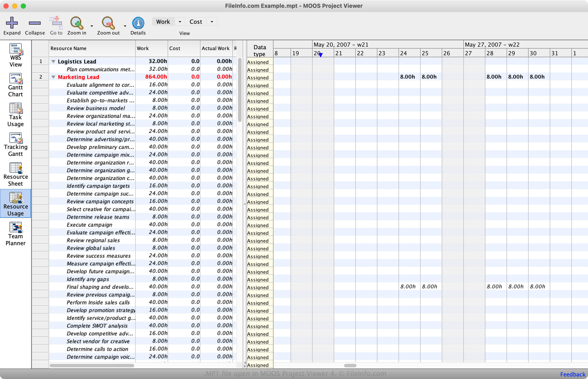The width and height of the screenshot is (588, 379).
Task: Click the Zoom in magnifier icon
Action: pos(77,23)
